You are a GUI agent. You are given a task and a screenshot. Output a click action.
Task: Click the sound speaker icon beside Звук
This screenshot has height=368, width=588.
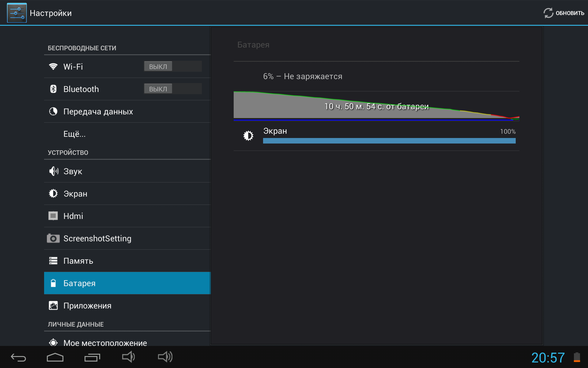point(54,171)
